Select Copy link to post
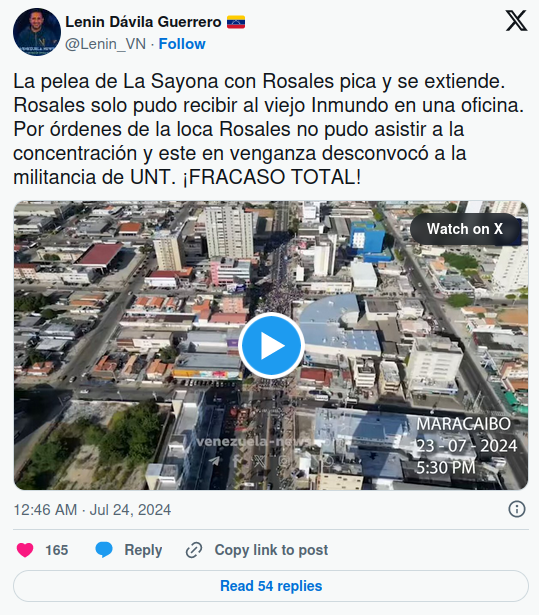 pos(271,550)
